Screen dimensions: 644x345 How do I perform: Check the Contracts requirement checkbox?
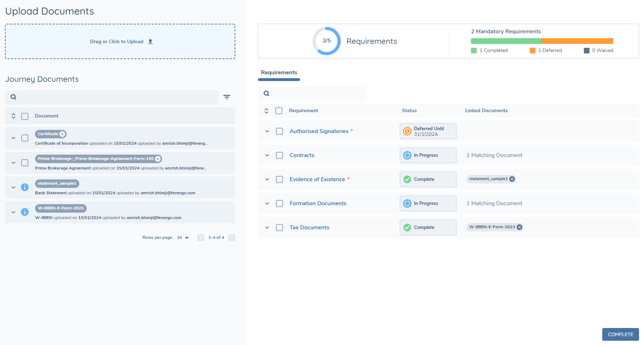279,155
